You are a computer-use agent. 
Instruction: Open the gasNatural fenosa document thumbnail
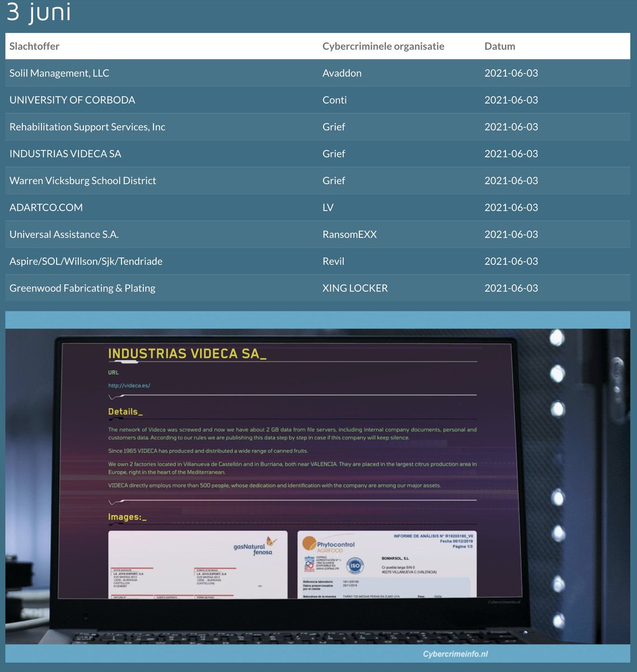pos(198,564)
